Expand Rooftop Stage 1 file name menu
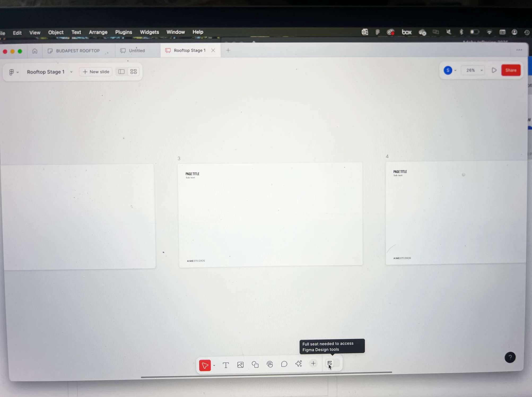The width and height of the screenshot is (532, 397). tap(71, 72)
